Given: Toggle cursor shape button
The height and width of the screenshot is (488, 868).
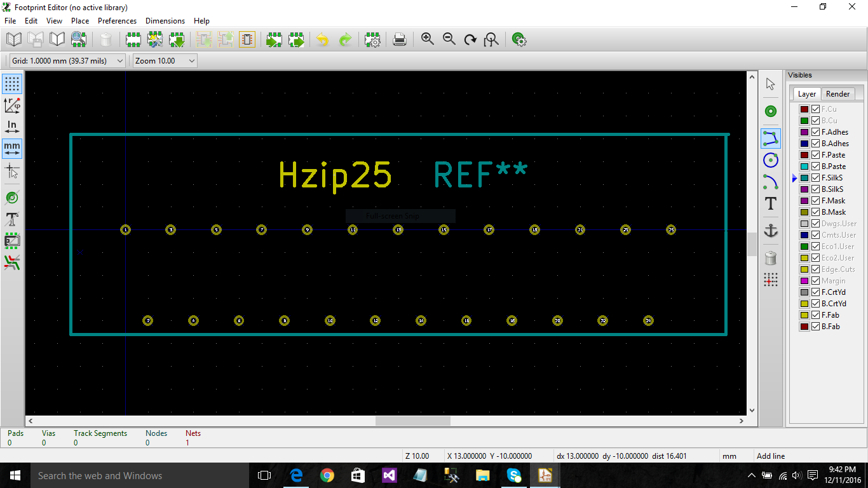Looking at the screenshot, I should [12, 170].
